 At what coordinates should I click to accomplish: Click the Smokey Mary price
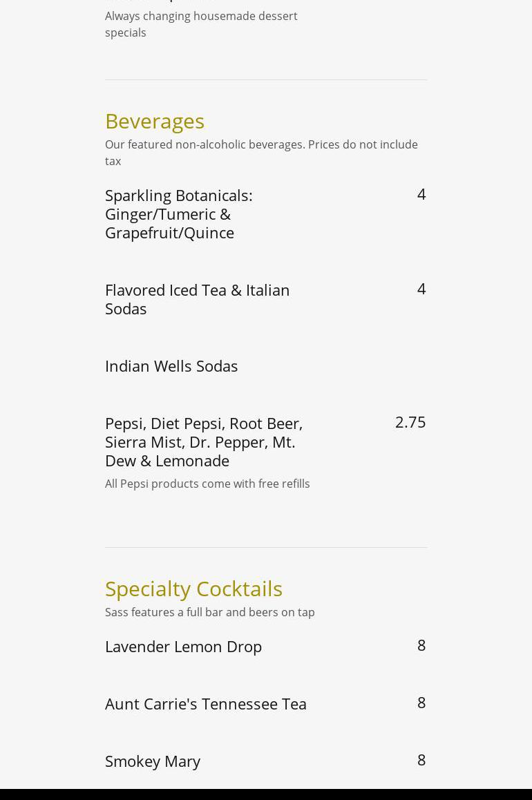(x=421, y=760)
